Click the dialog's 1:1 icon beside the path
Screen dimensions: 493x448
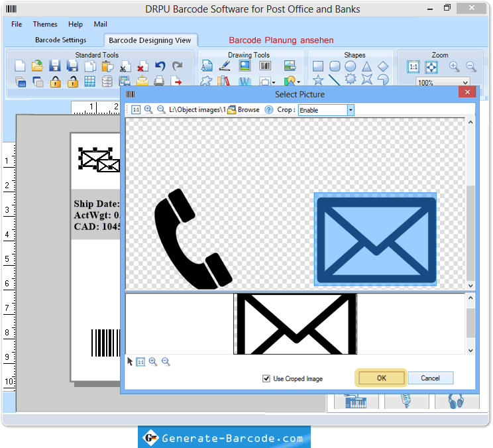tap(136, 110)
